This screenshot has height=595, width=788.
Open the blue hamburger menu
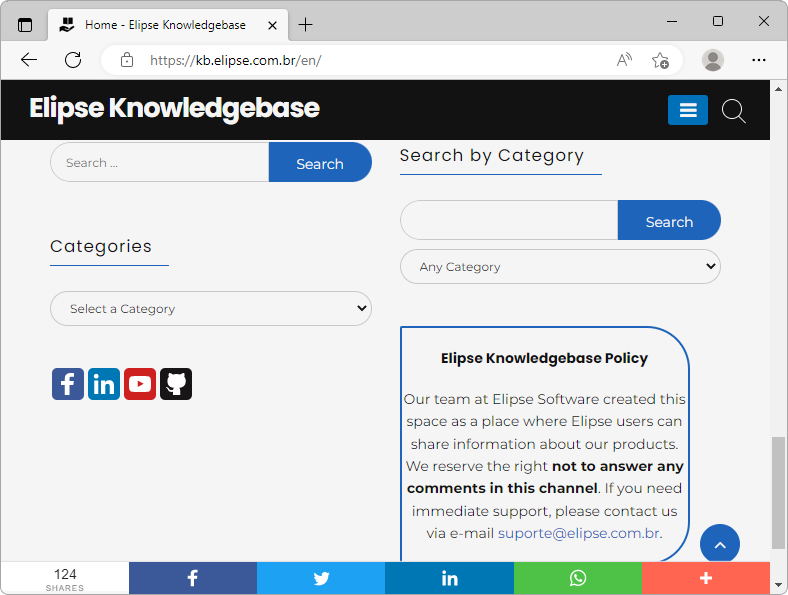688,110
